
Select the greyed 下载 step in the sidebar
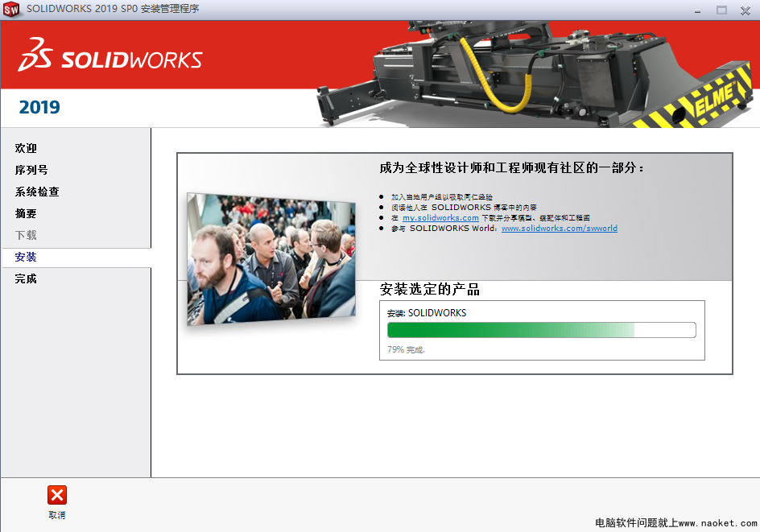tap(26, 236)
